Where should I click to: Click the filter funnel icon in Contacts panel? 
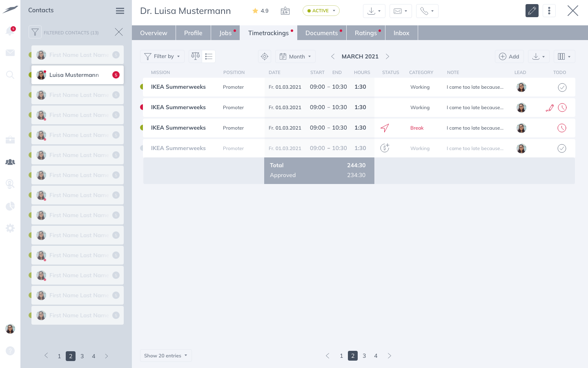35,32
